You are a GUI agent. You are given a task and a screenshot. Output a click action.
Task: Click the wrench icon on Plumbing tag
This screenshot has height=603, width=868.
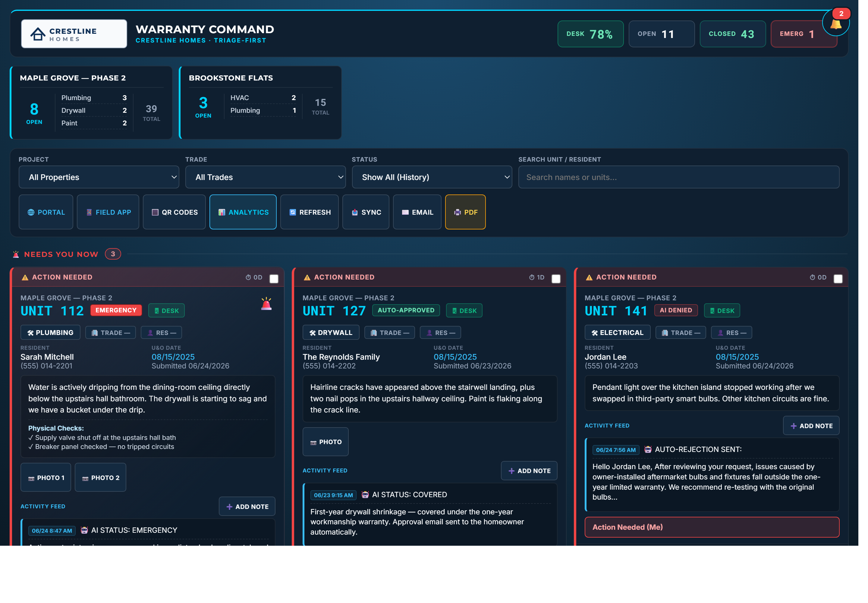(31, 333)
